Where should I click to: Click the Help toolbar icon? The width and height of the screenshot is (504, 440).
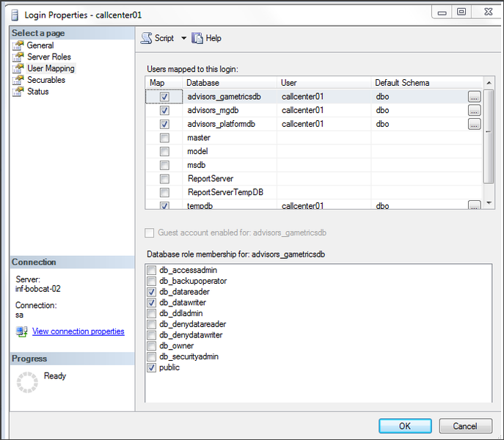198,38
